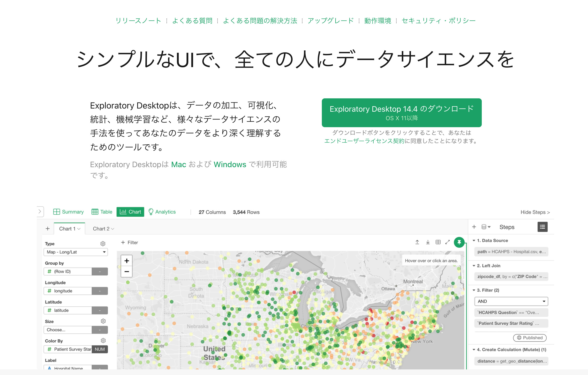Open the AND filter operator dropdown
The height and width of the screenshot is (375, 588).
tap(511, 301)
